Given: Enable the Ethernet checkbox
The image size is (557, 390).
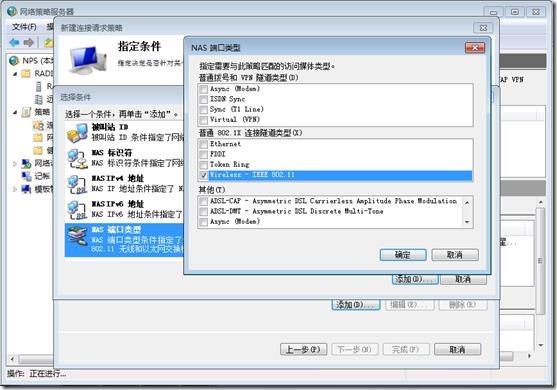Looking at the screenshot, I should [204, 144].
